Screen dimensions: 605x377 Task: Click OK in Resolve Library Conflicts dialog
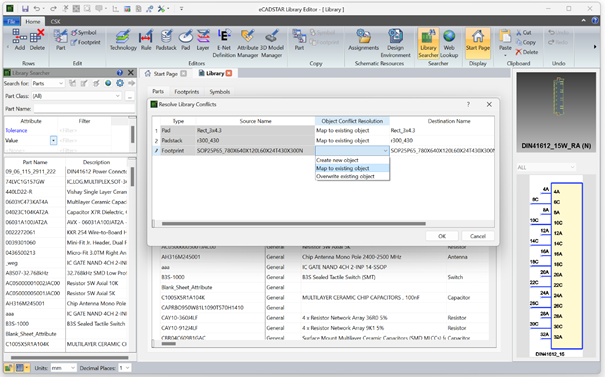point(442,236)
